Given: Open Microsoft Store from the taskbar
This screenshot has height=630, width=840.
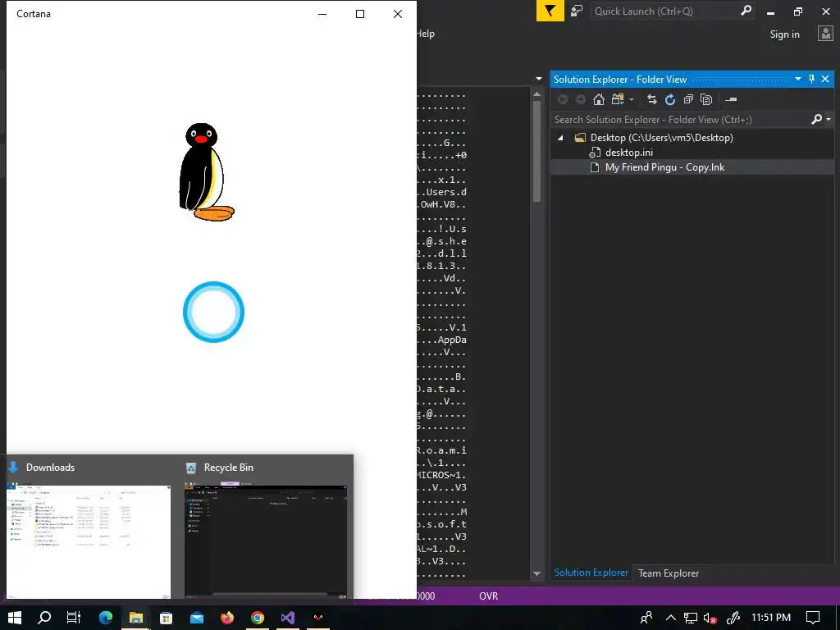Looking at the screenshot, I should tap(166, 618).
